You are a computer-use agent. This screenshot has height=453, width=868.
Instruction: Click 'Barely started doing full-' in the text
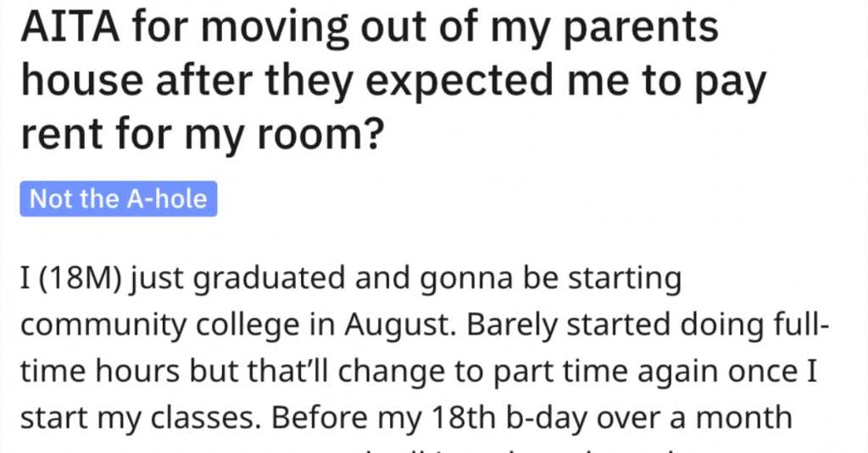648,325
